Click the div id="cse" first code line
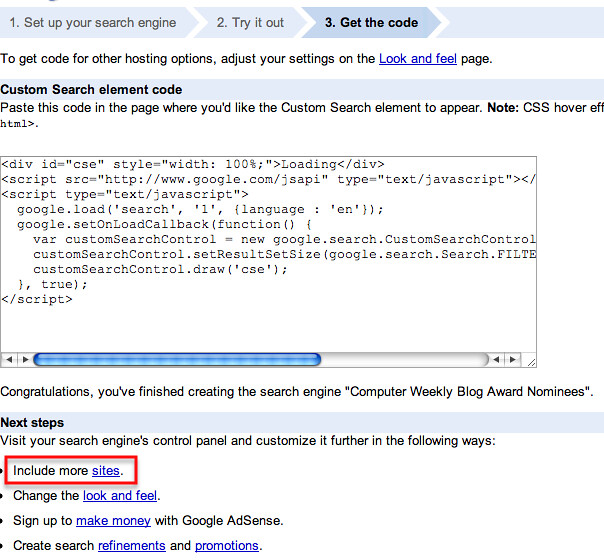The image size is (604, 560). point(192,164)
